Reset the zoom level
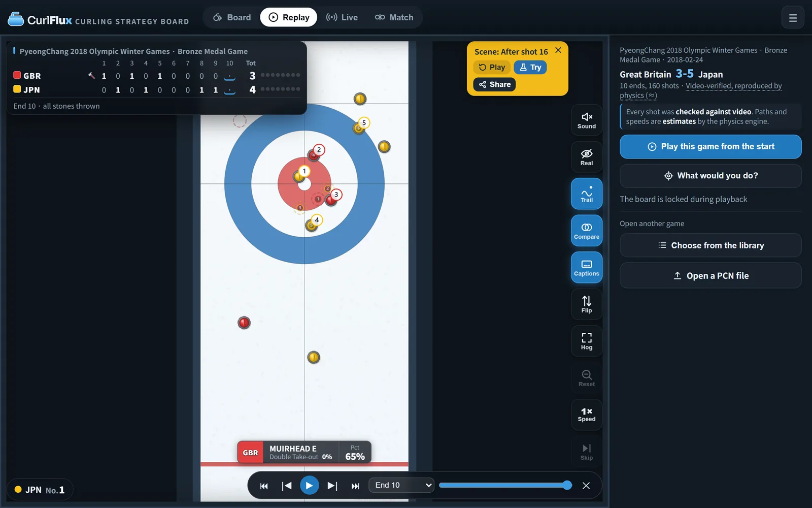Screen dimensions: 812x508 pyautogui.click(x=586, y=378)
